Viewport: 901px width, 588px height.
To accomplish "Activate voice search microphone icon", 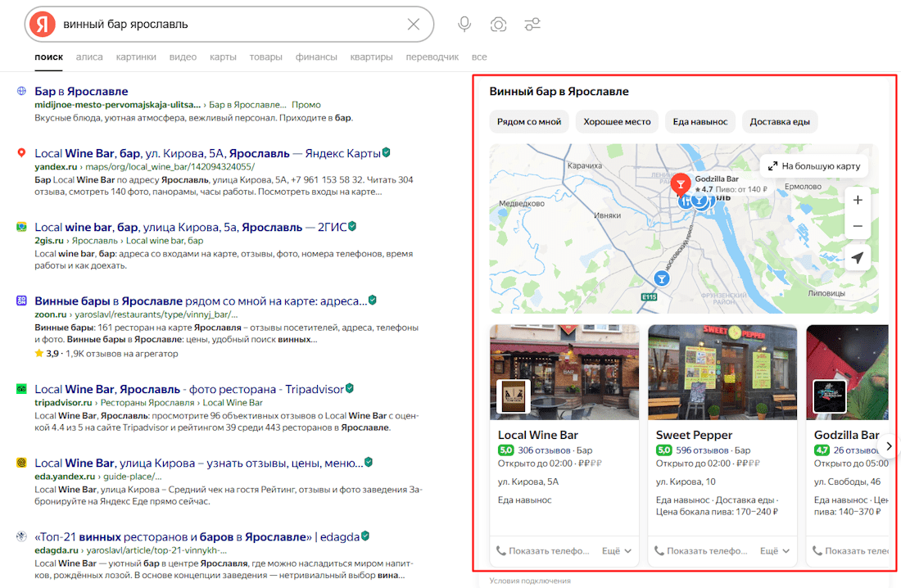I will [464, 25].
